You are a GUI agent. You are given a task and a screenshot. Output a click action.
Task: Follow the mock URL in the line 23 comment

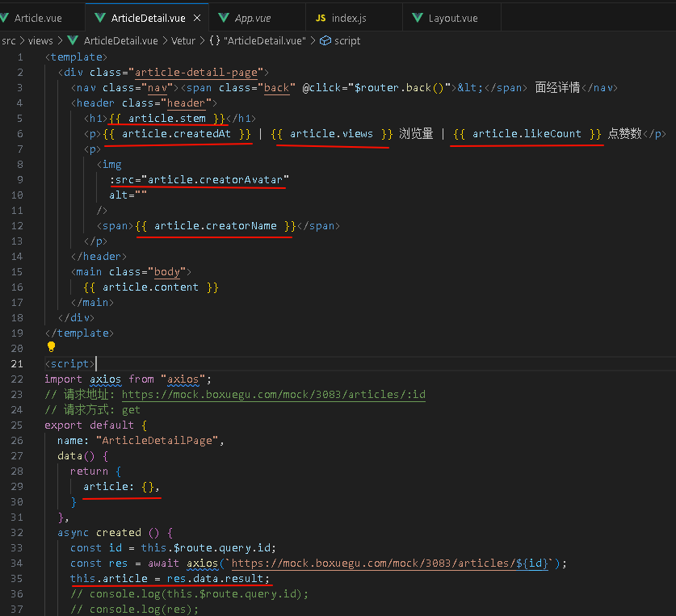(x=273, y=395)
